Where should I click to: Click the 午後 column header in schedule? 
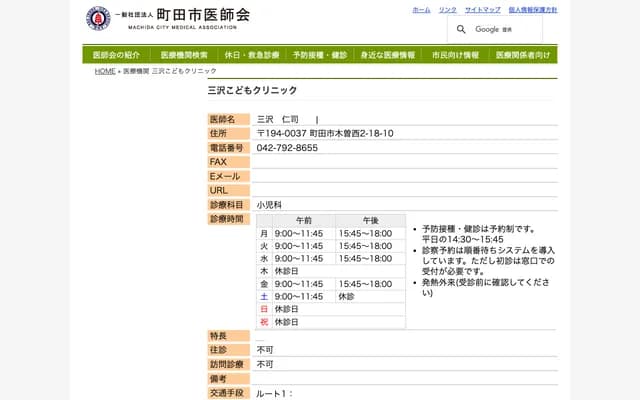coord(370,220)
